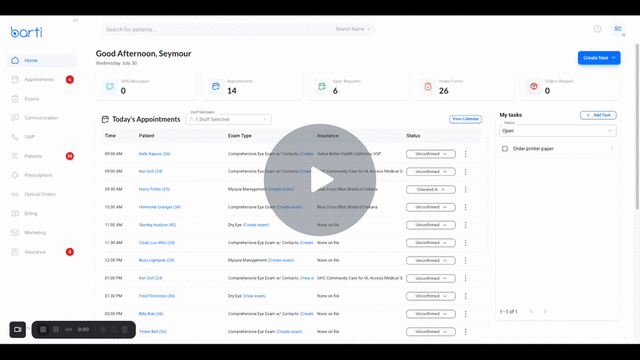
Task: Click View exam link for Fred Flintstone
Action: (x=254, y=296)
